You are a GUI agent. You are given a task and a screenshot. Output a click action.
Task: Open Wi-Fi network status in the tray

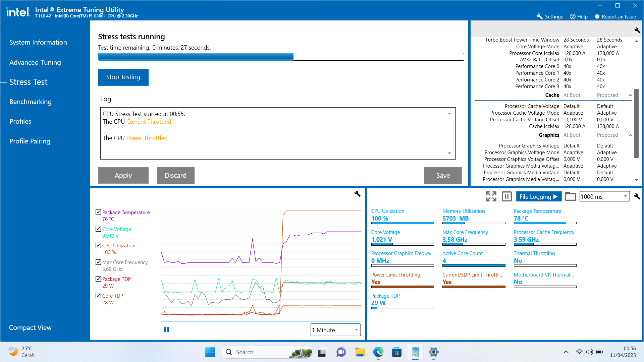click(x=579, y=352)
